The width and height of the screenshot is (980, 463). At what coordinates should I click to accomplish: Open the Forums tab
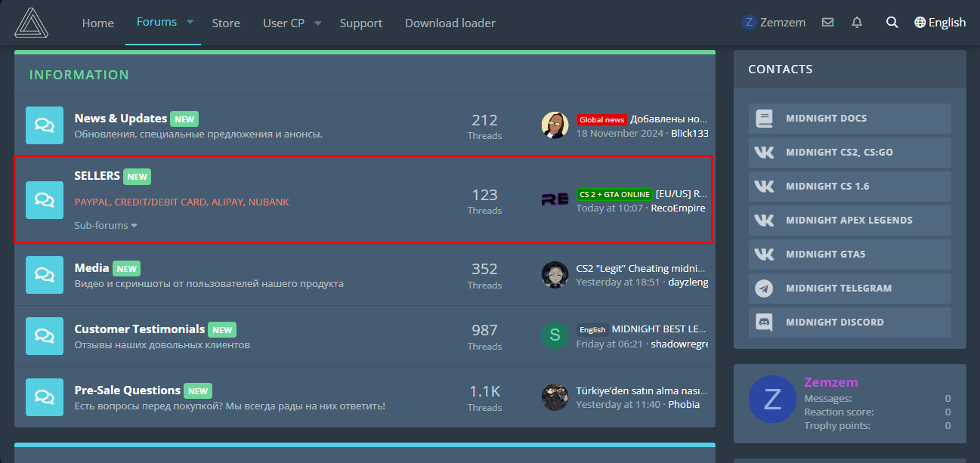[x=156, y=22]
